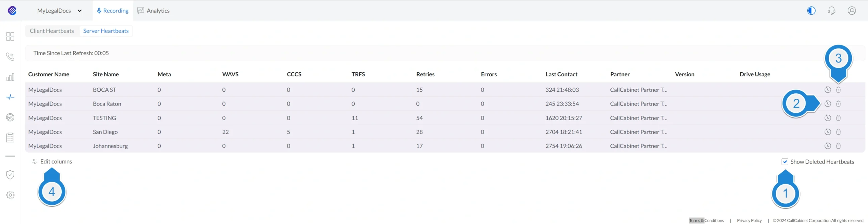Viewport: 868px width, 224px height.
Task: Open the dashboard grid icon in sidebar
Action: tap(10, 36)
